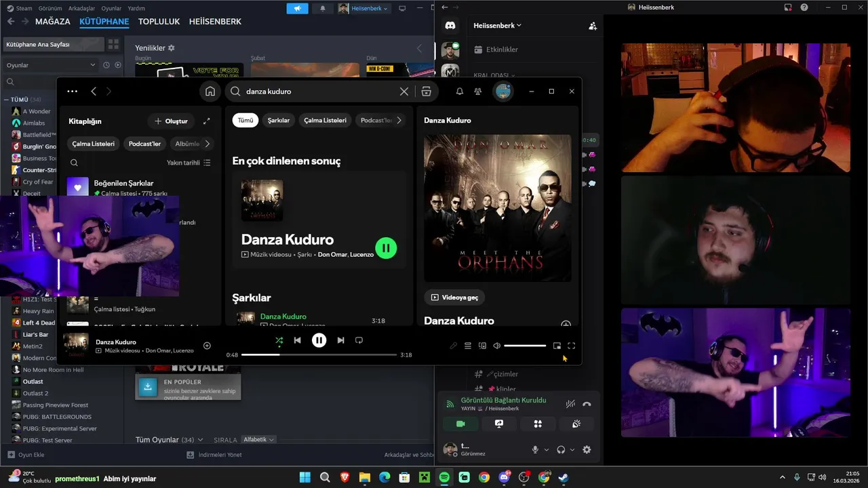This screenshot has height=488, width=868.
Task: Open Görünüm menu in Steam
Action: click(50, 8)
